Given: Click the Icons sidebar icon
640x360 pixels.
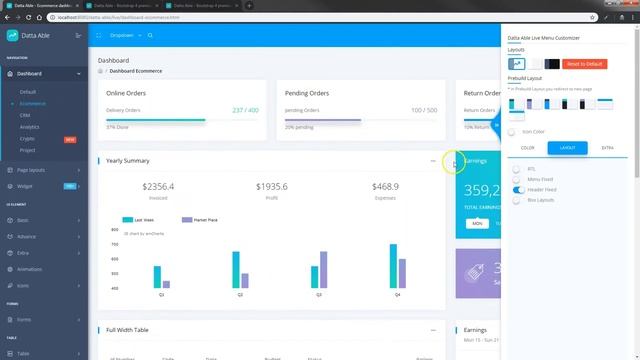Looking at the screenshot, I should pos(10,286).
